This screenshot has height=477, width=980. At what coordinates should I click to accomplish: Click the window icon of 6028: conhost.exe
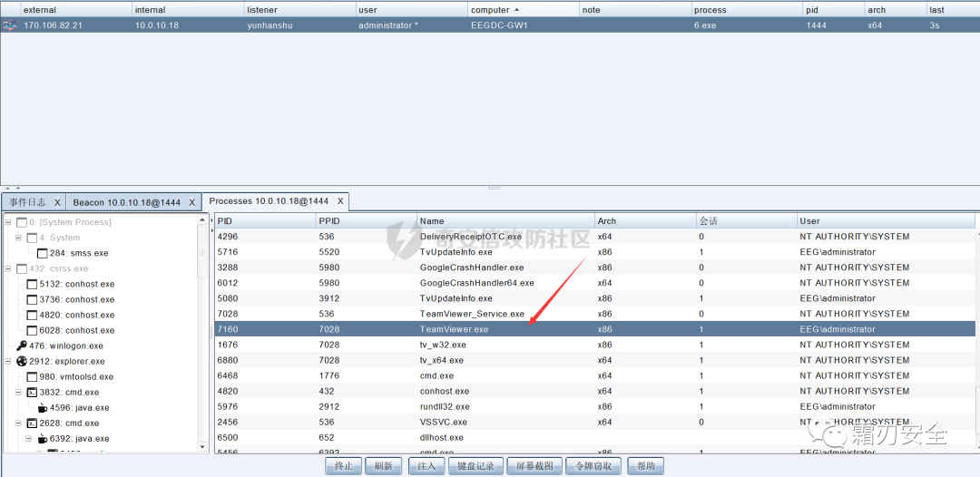click(x=32, y=330)
